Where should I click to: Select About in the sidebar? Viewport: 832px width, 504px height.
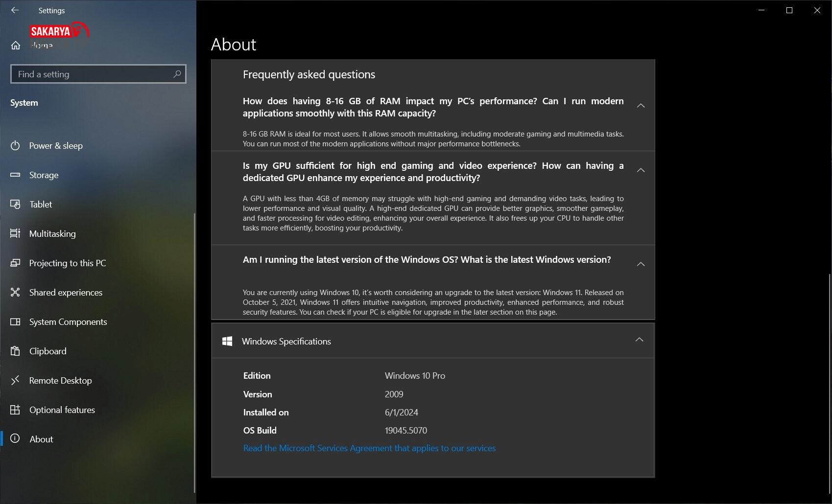pyautogui.click(x=41, y=439)
